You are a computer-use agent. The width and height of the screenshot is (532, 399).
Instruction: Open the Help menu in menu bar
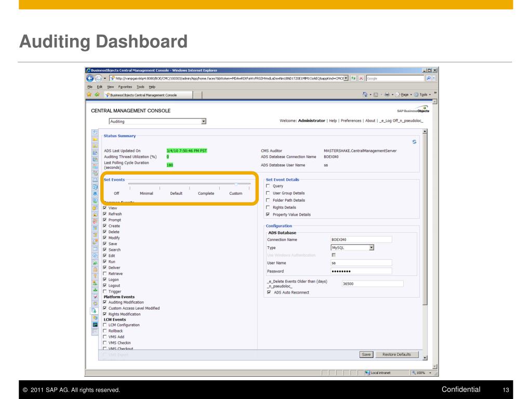(x=152, y=87)
